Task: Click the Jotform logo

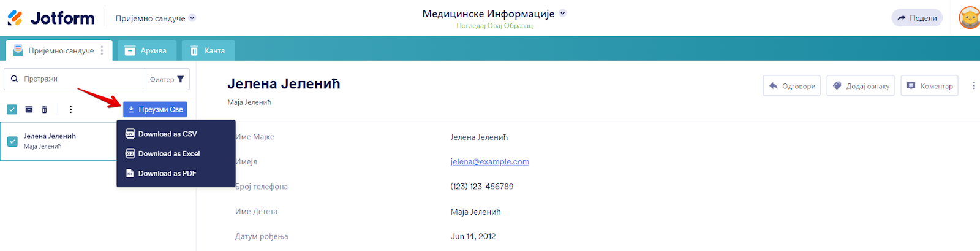Action: [51, 18]
